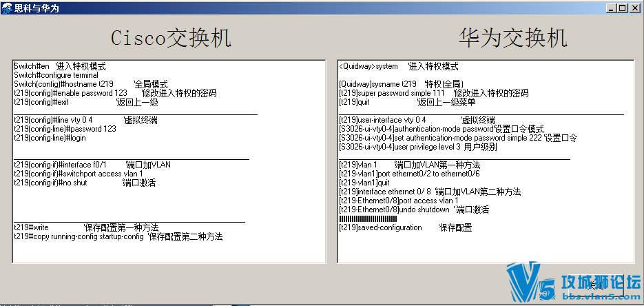Click the 关闭 button at bottom right
Viewport: 644px width, 306px height.
tap(594, 285)
